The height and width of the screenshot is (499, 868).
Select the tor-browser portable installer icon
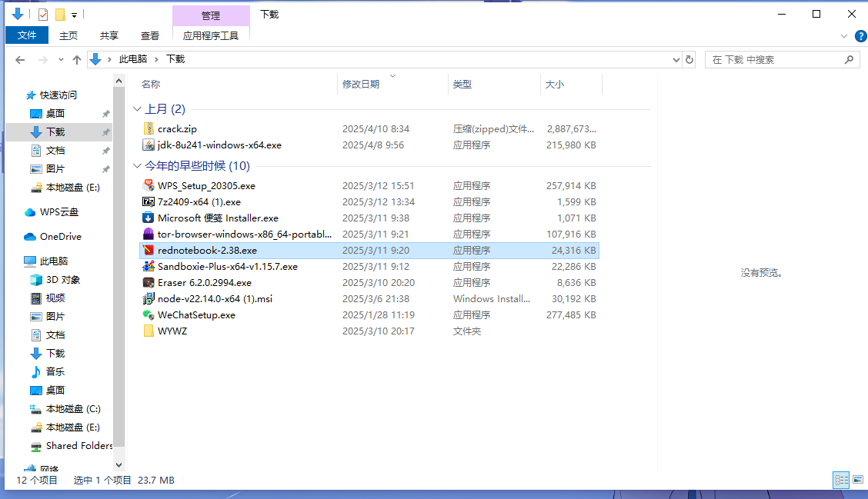pos(149,234)
